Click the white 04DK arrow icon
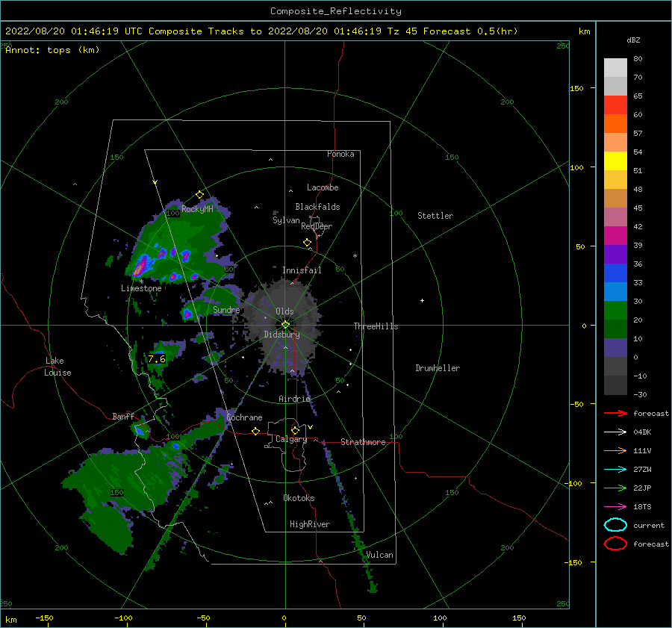672x628 pixels. pos(615,432)
